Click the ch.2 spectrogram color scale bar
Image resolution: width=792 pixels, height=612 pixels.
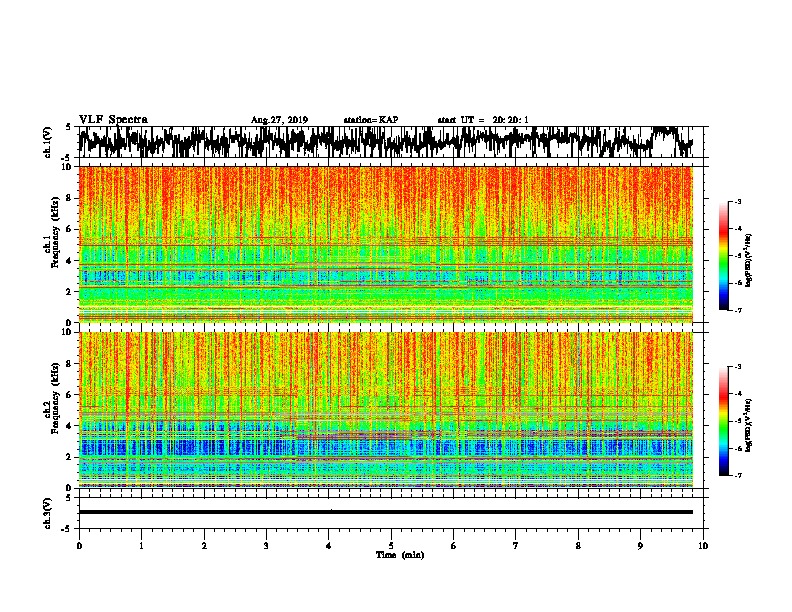click(723, 421)
